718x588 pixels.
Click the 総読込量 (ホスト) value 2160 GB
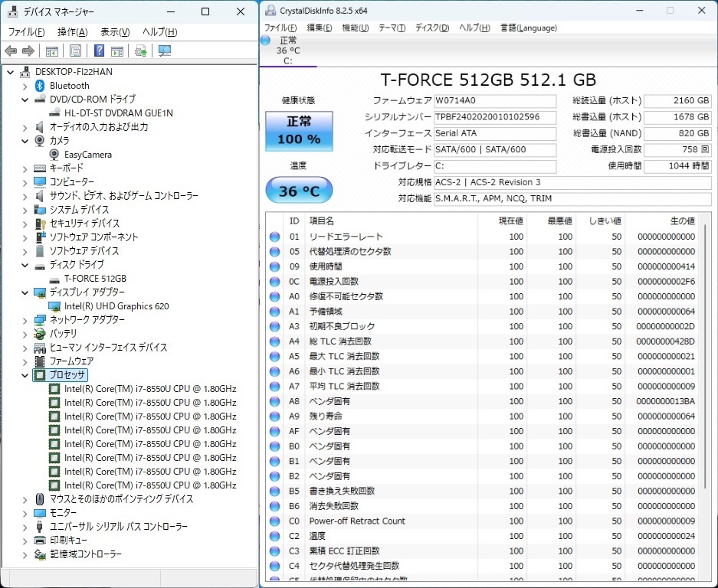[677, 100]
